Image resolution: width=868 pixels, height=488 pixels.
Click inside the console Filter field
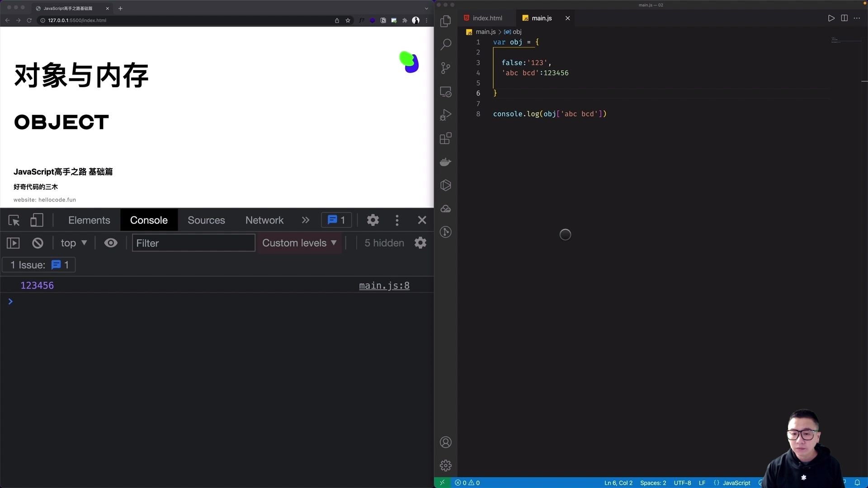click(x=193, y=243)
